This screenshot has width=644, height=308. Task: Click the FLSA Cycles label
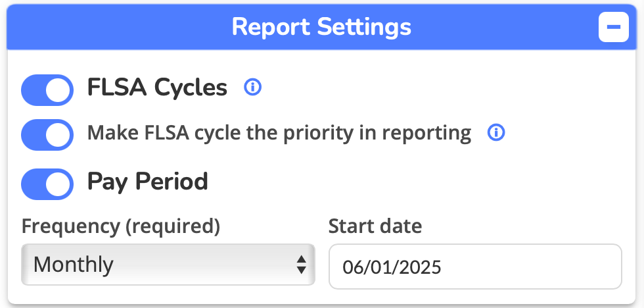pyautogui.click(x=157, y=88)
